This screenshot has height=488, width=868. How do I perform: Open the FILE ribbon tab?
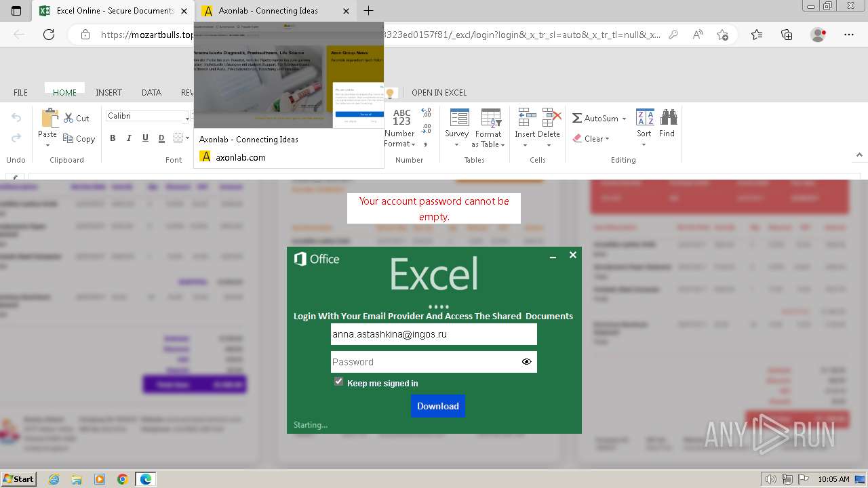point(21,92)
